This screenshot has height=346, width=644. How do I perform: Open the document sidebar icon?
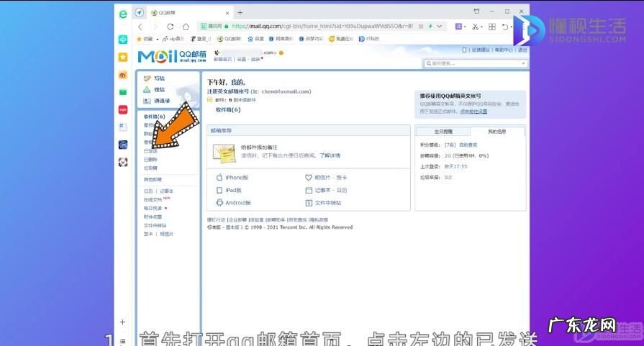click(x=123, y=127)
